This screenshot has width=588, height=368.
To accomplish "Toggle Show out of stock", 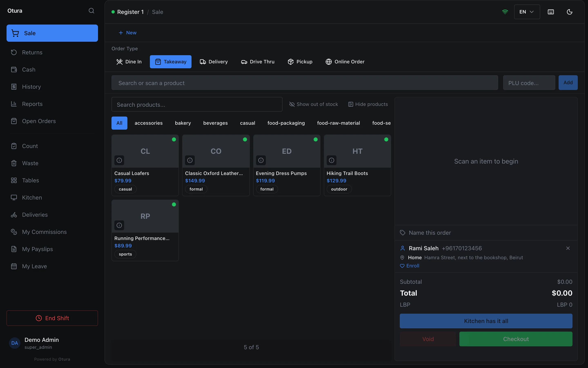I will (x=313, y=104).
